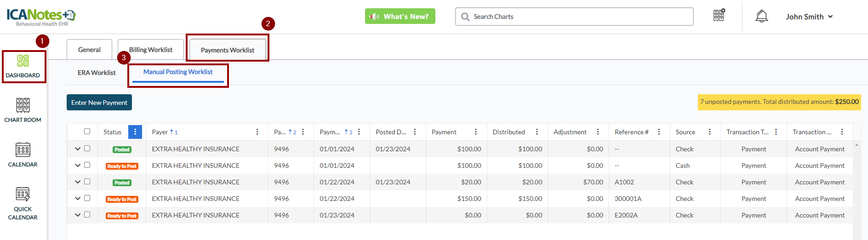The image size is (868, 240).
Task: Expand the first EXTRA HEALTHY INSURANCE row
Action: 78,149
